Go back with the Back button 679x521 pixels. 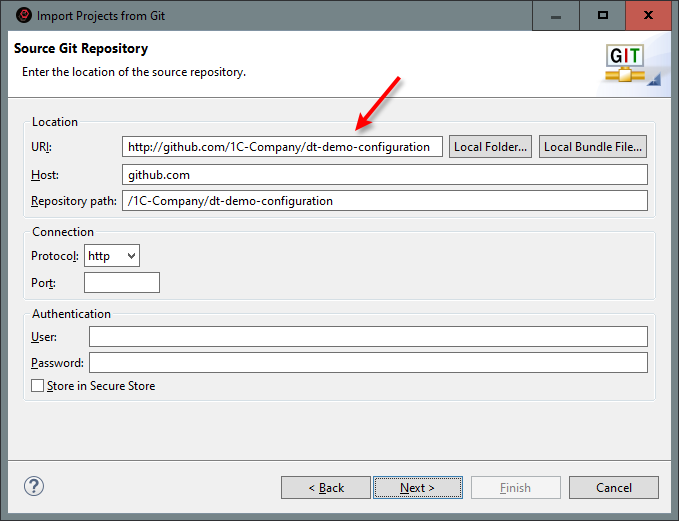pyautogui.click(x=326, y=487)
